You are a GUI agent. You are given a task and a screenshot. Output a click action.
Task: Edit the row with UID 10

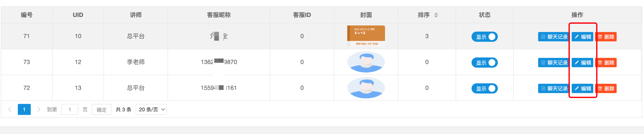coord(582,37)
